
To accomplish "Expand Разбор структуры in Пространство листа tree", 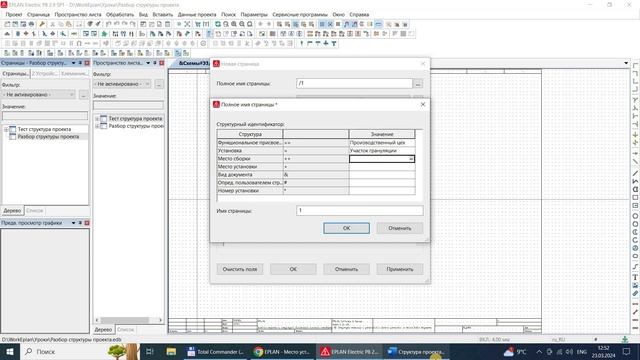I will point(97,127).
